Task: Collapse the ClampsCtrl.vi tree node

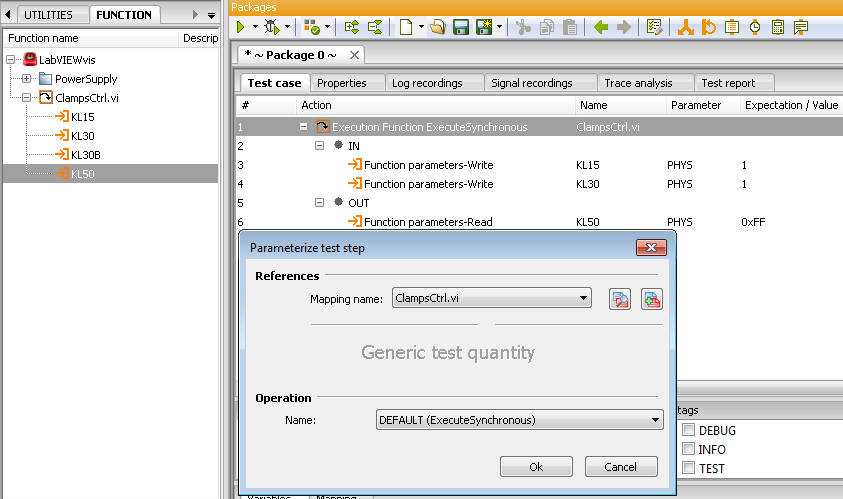Action: coord(26,97)
